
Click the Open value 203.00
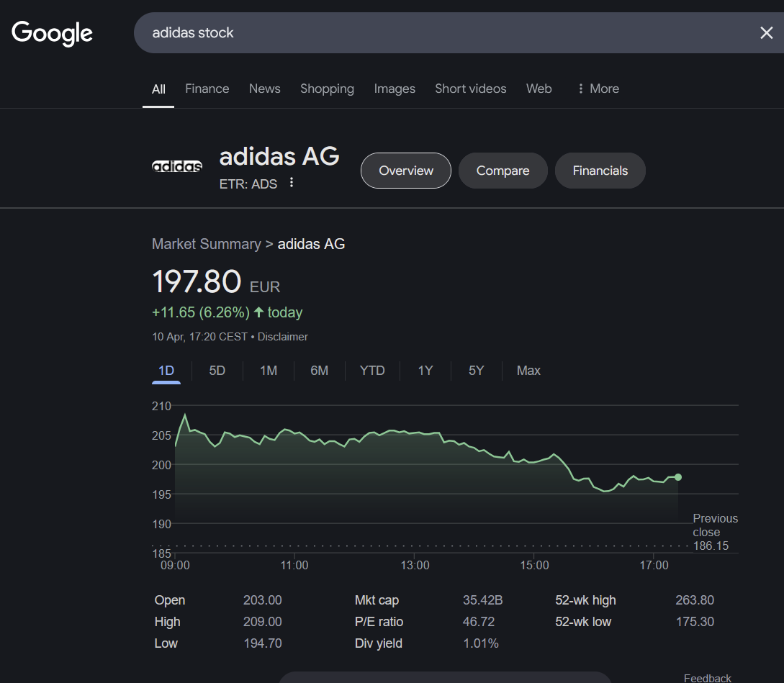coord(263,600)
